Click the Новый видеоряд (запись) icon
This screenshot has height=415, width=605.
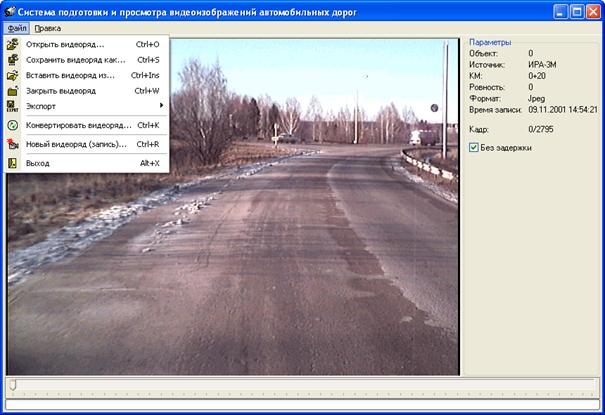click(12, 144)
